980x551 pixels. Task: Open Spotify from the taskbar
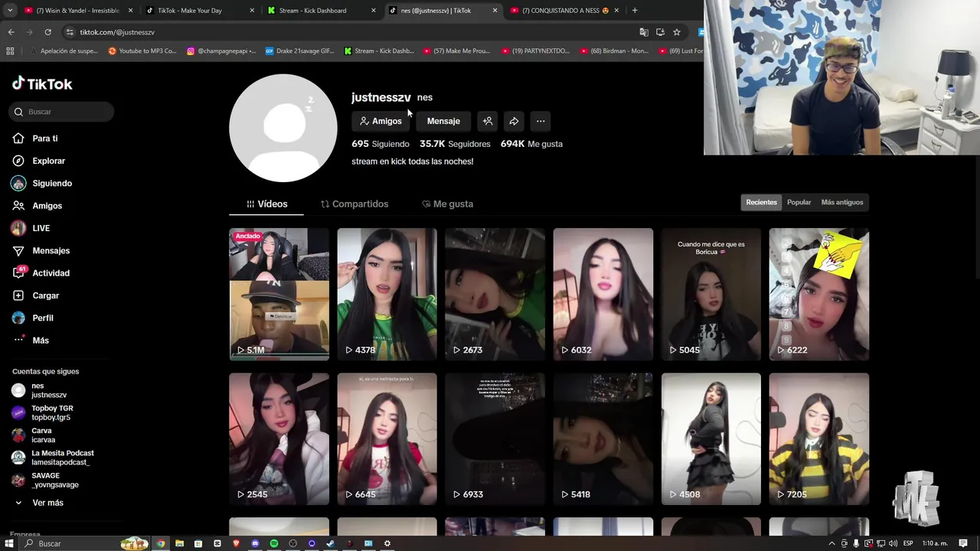274,543
